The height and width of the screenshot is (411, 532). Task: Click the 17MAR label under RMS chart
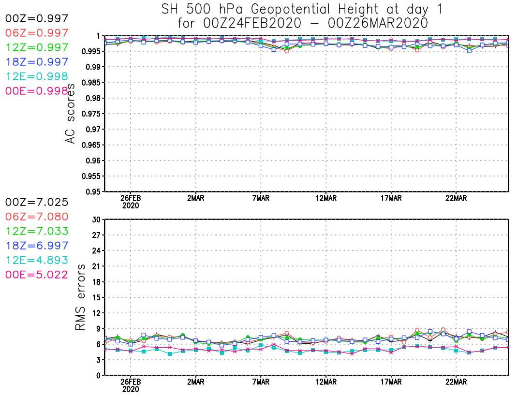click(x=391, y=382)
